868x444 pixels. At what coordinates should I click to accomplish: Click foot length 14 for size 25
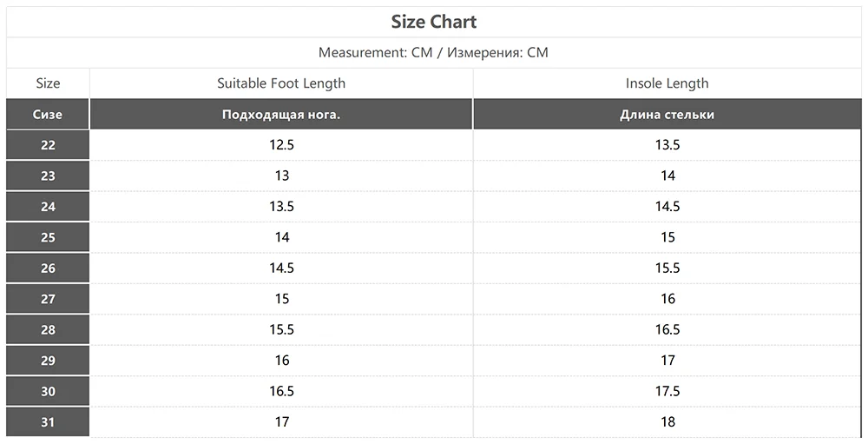coord(281,237)
